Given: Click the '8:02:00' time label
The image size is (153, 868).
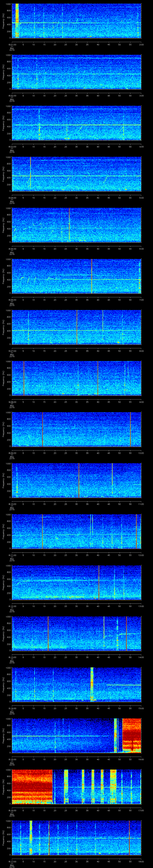Looking at the screenshot, I should [x=12, y=96].
